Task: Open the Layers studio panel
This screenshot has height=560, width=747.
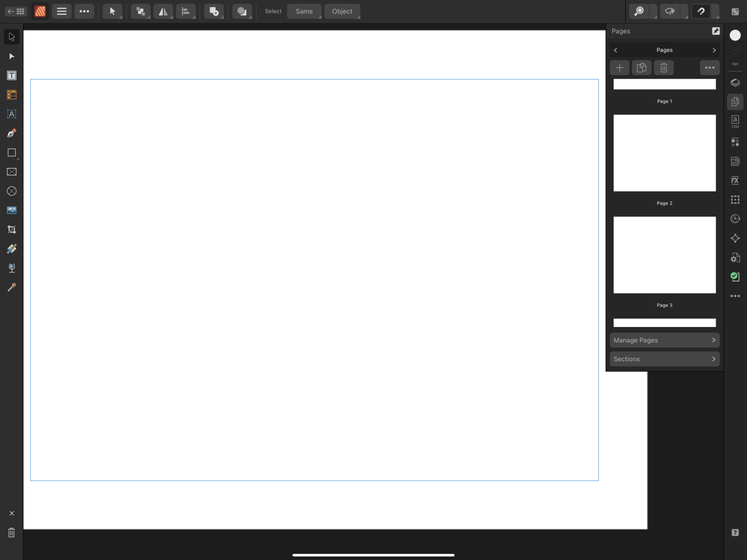Action: (735, 83)
